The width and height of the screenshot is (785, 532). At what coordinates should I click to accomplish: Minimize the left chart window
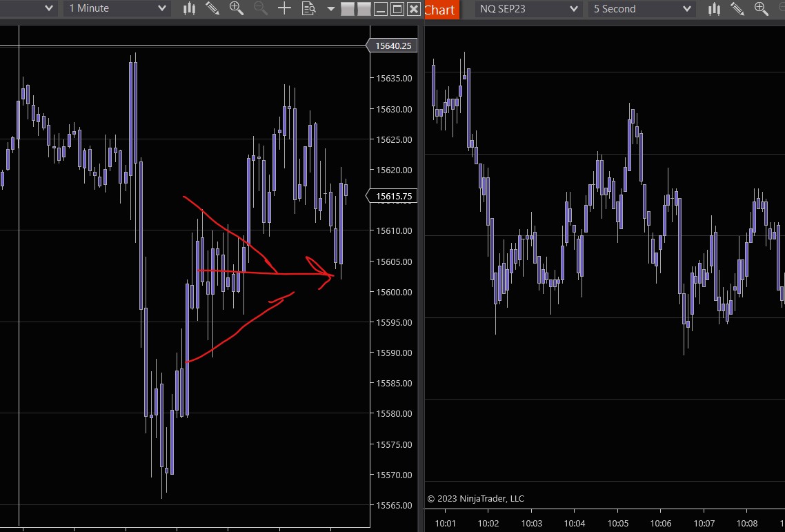tap(381, 8)
